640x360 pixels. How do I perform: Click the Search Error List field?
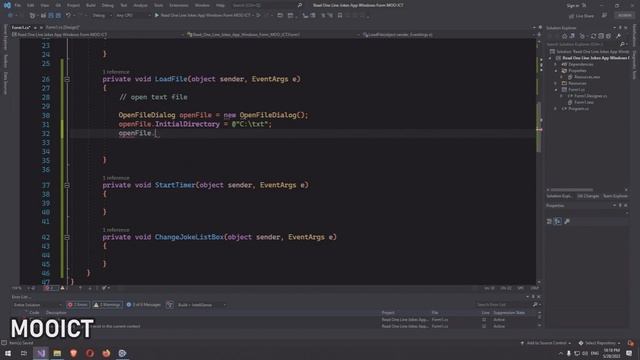click(x=503, y=305)
